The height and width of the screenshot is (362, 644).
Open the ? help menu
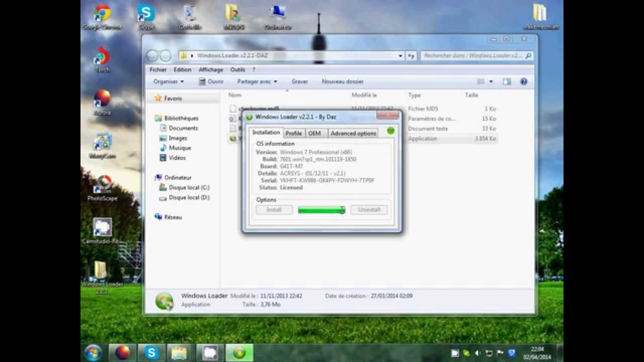[x=254, y=70]
